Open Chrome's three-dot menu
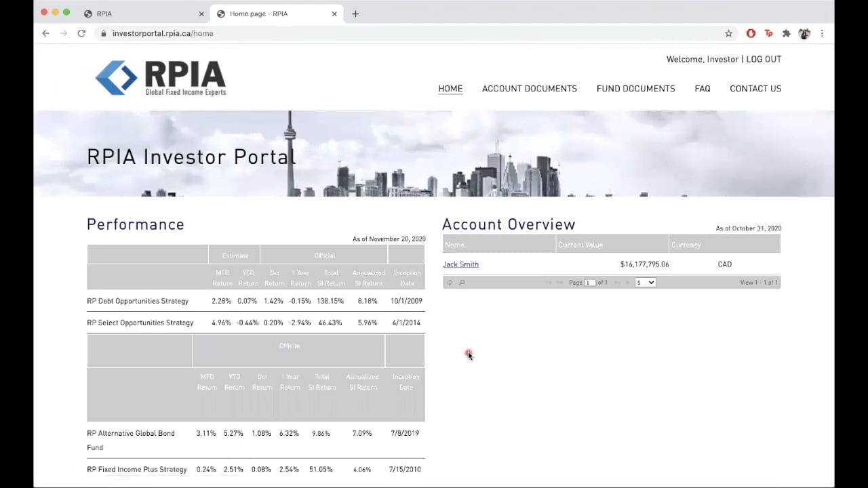 point(822,33)
